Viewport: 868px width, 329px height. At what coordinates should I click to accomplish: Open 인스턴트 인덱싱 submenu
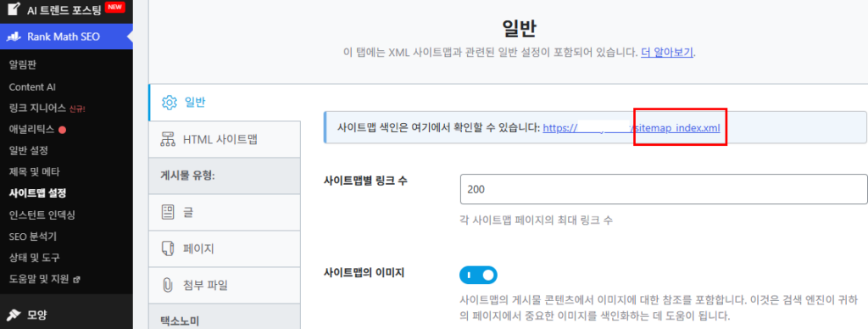tap(42, 215)
